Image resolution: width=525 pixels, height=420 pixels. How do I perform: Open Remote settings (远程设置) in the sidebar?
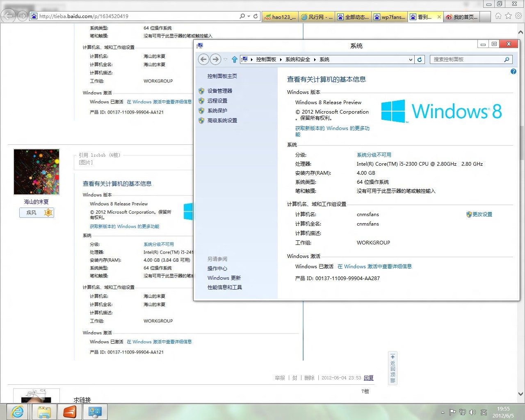tap(217, 100)
